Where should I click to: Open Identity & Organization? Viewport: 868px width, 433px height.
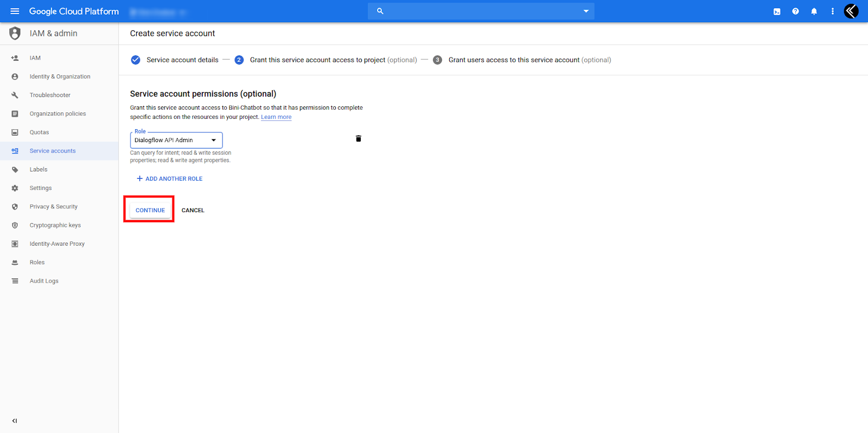click(x=60, y=77)
